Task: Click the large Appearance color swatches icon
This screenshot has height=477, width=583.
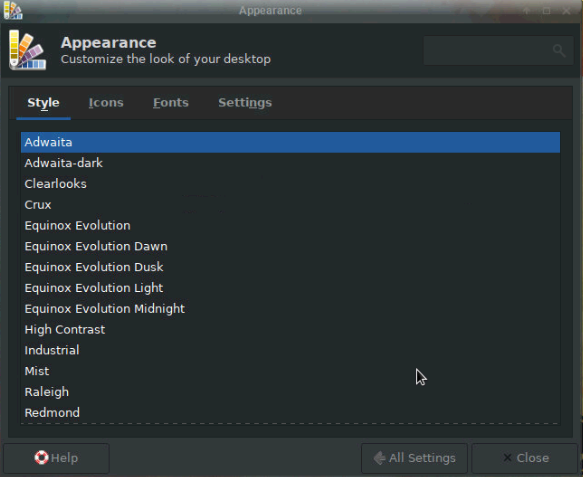Action: click(x=28, y=50)
